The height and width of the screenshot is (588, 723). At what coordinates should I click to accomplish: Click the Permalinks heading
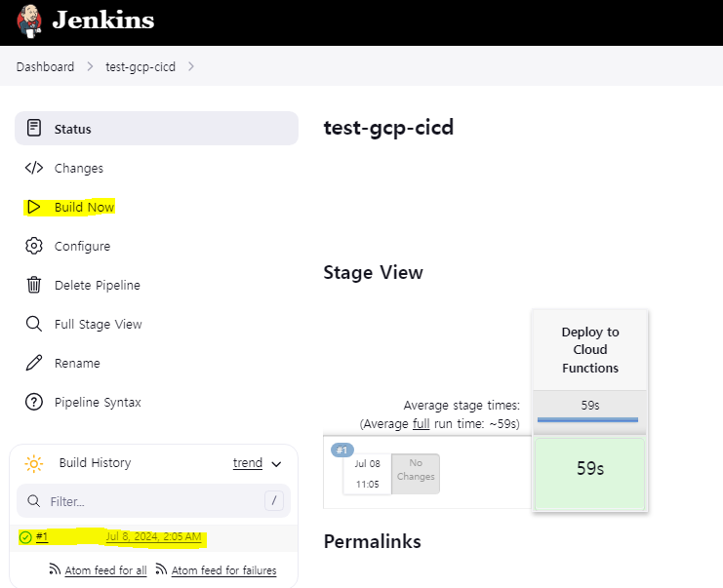(x=372, y=541)
